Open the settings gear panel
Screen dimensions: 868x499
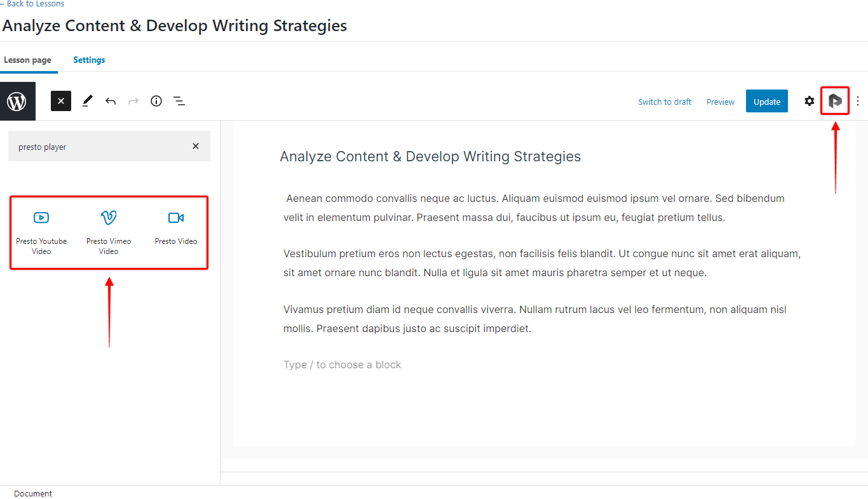[809, 101]
